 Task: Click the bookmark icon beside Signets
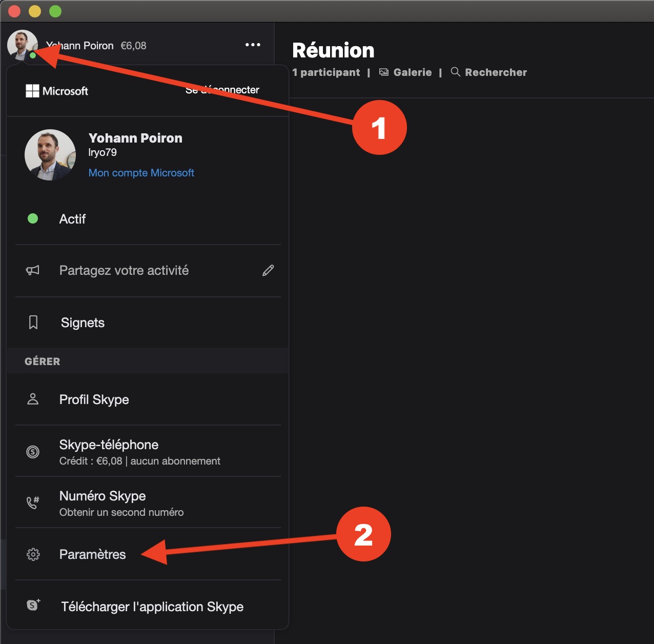[33, 323]
